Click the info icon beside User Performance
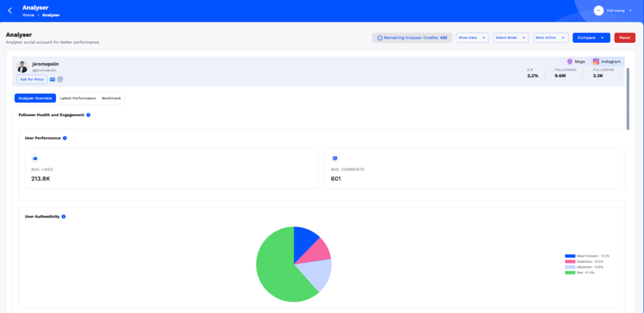The width and height of the screenshot is (644, 313). click(65, 138)
